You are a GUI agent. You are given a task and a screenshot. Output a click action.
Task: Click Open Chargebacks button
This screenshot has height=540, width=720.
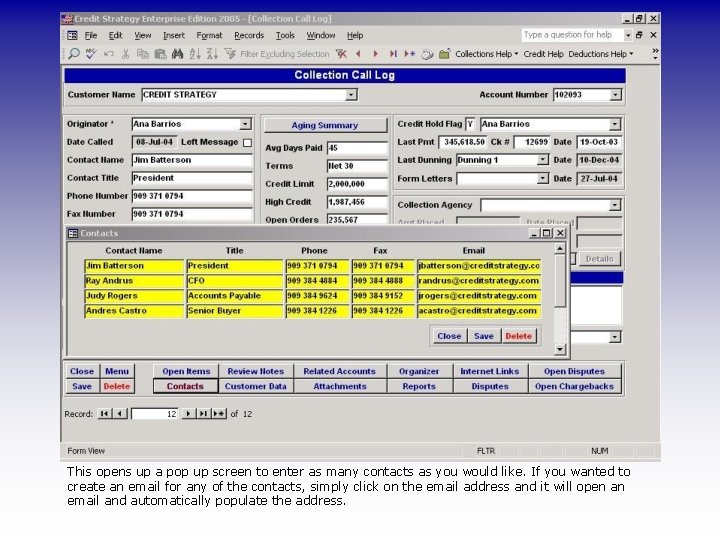click(574, 387)
